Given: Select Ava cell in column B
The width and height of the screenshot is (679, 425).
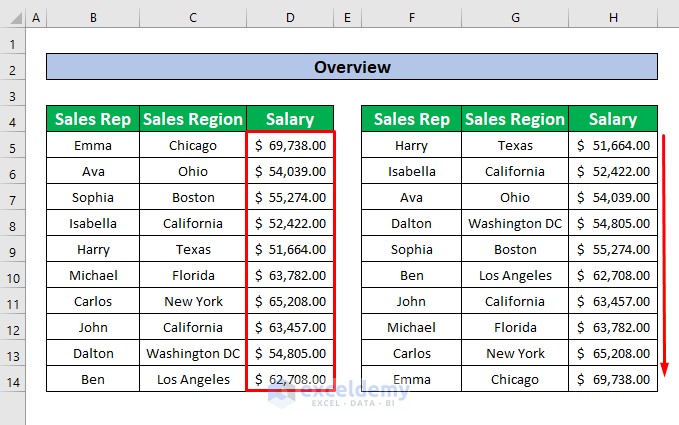Looking at the screenshot, I should (93, 171).
